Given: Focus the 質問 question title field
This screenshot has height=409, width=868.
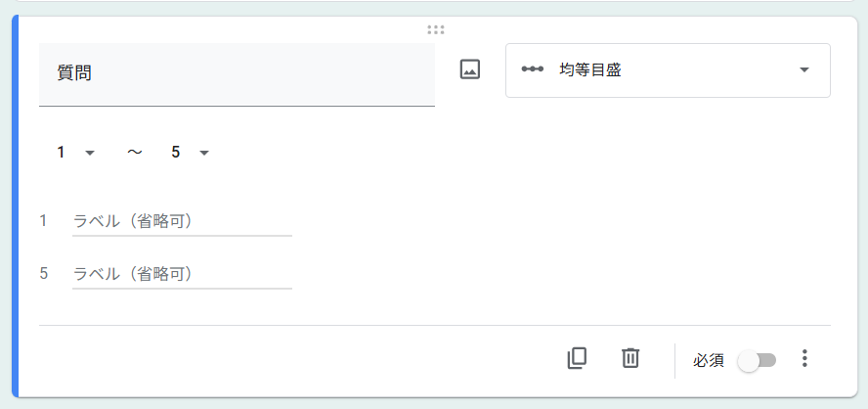Looking at the screenshot, I should tap(237, 73).
